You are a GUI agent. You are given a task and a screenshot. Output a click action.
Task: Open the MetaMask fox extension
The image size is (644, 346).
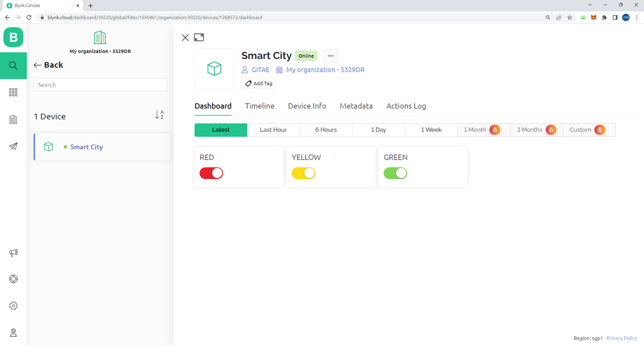coord(593,18)
